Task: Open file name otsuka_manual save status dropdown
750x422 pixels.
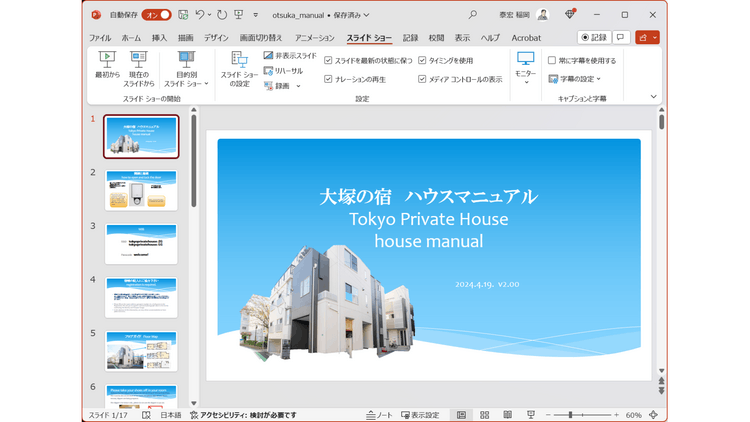Action: 321,15
